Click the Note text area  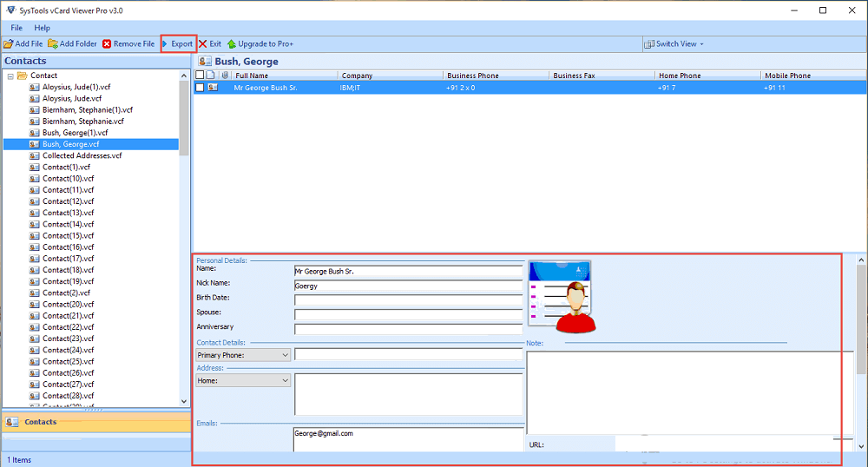pos(689,392)
